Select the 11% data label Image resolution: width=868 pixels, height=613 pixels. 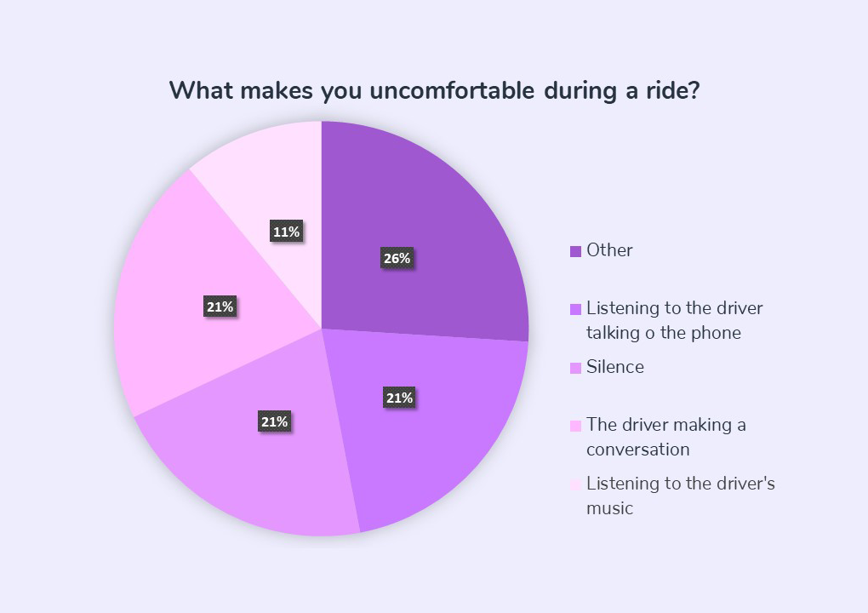286,232
